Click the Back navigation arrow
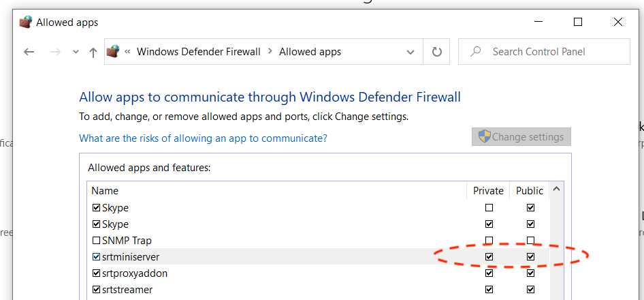 pyautogui.click(x=29, y=52)
